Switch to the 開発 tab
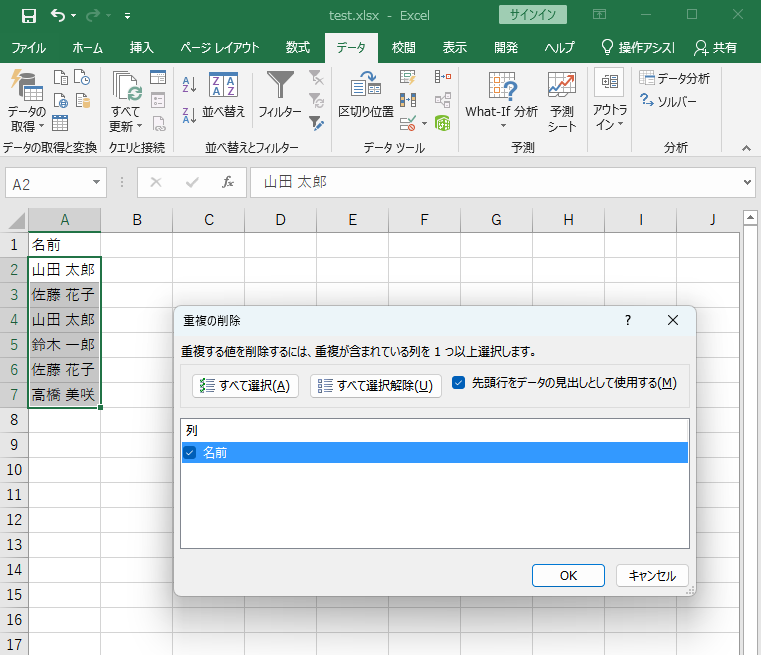This screenshot has height=655, width=761. click(506, 48)
